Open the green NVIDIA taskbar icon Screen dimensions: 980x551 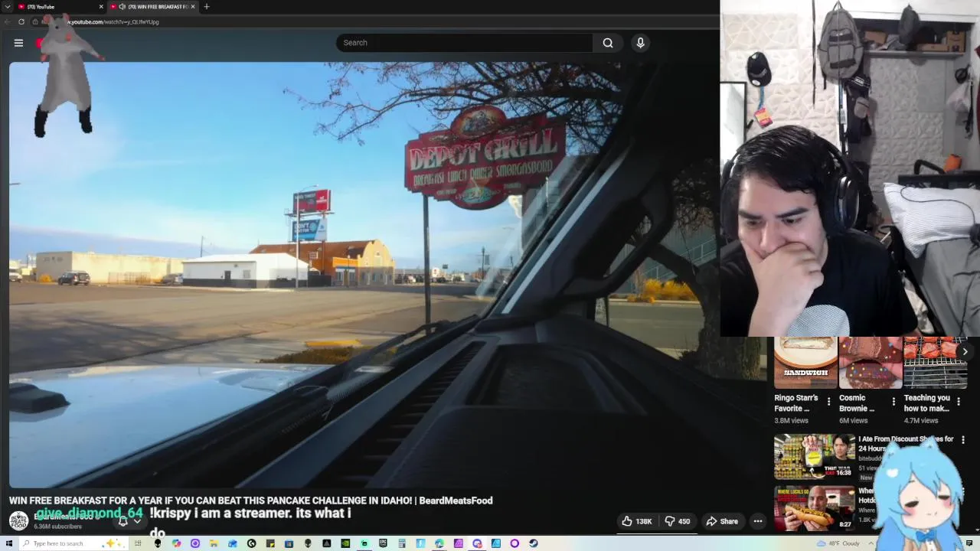click(x=345, y=543)
